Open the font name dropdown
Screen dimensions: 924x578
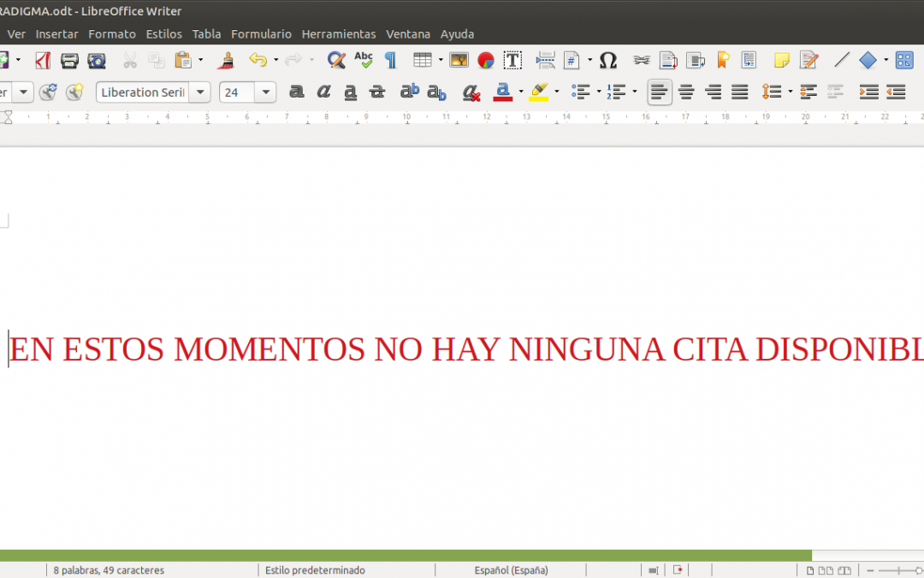point(199,92)
